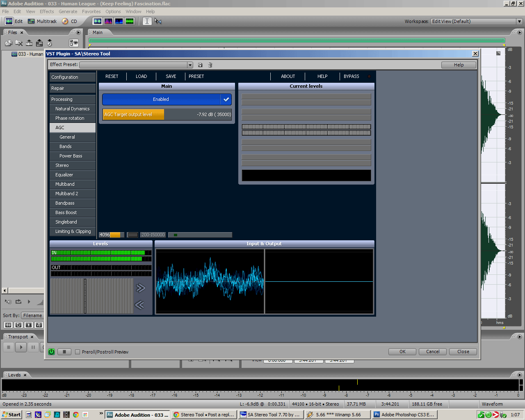Select Multiband 2 section in sidebar

(x=73, y=194)
